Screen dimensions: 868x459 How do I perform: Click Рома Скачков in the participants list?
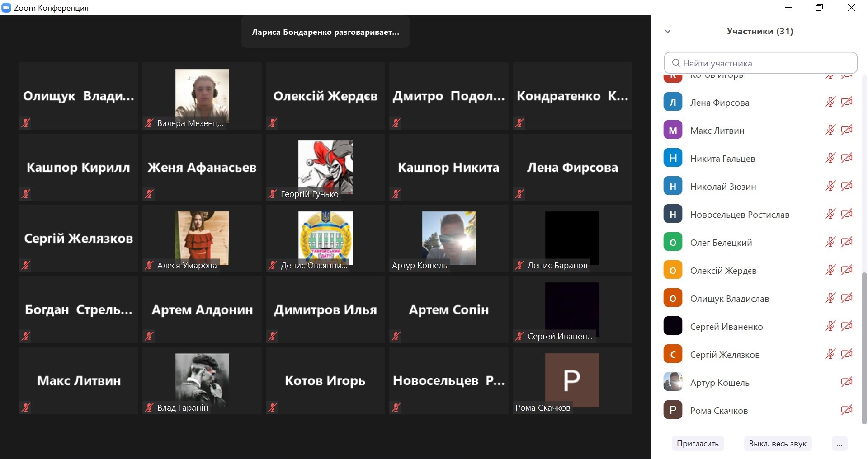tap(719, 411)
